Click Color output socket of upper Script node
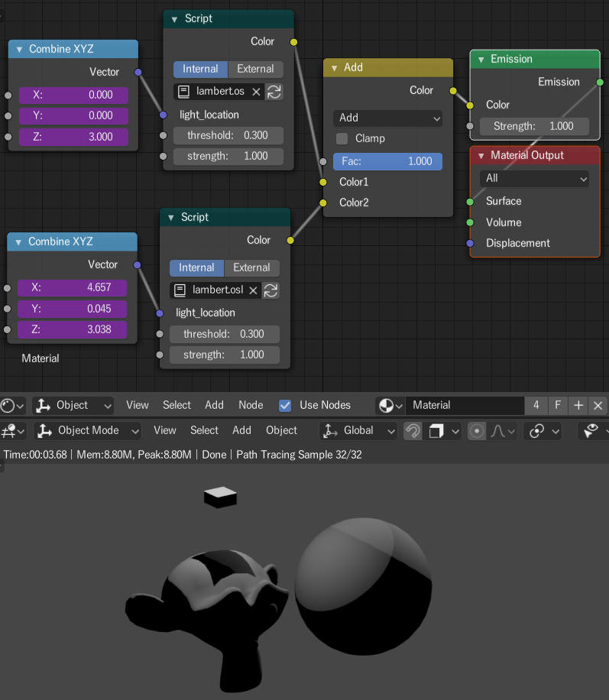This screenshot has height=700, width=609. coord(293,42)
